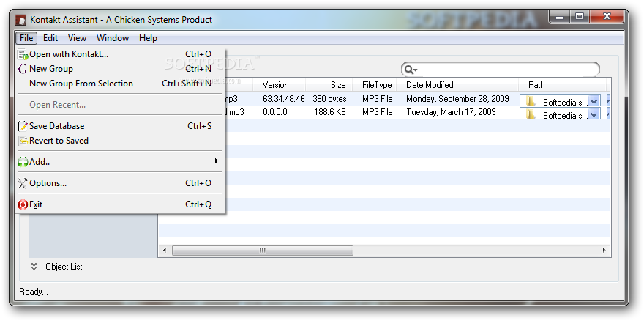Click the folder icon in September 28 row

pyautogui.click(x=531, y=101)
